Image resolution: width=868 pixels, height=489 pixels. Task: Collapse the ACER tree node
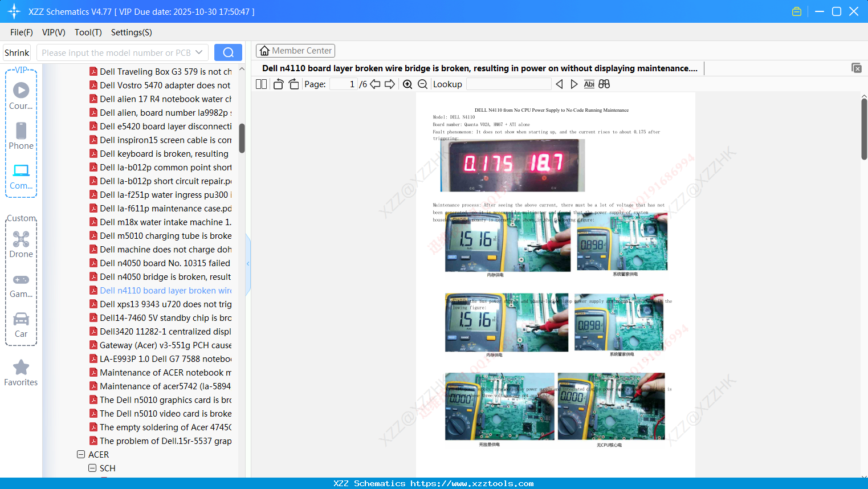pos(81,455)
